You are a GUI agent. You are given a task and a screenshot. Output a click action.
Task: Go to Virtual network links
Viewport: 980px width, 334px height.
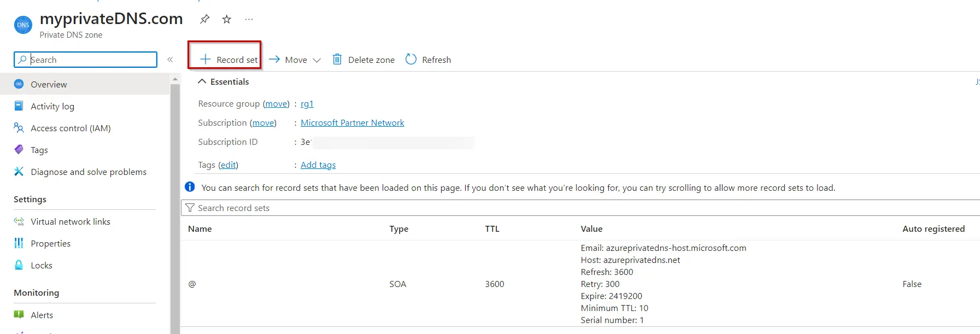point(71,221)
